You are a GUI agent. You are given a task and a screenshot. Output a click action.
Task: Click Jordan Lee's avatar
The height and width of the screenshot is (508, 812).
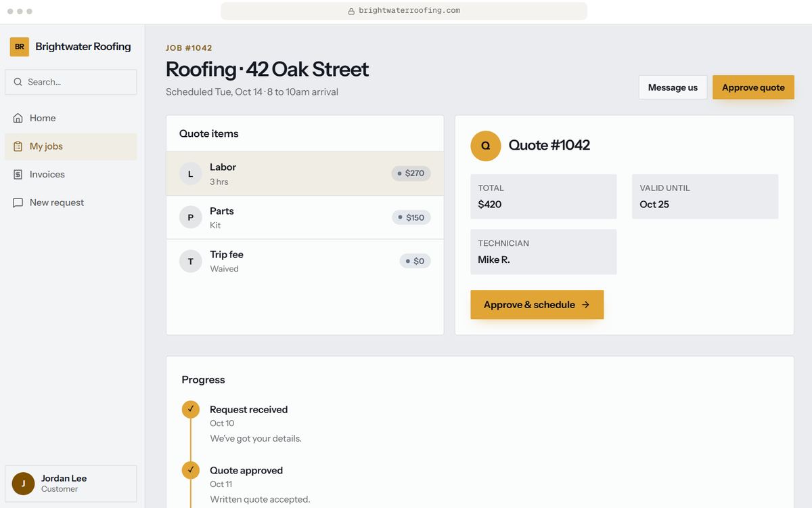(23, 484)
